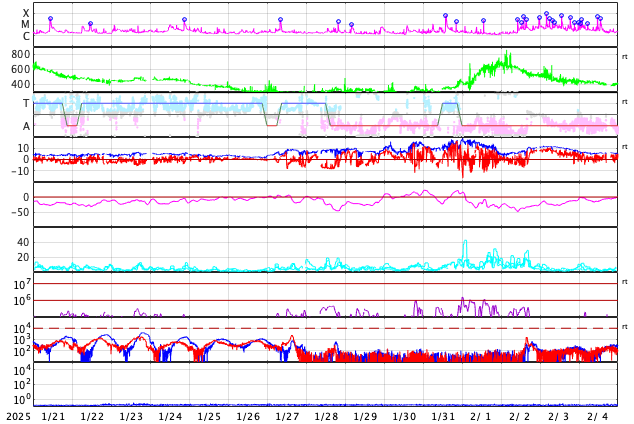Click the 2025 year label
Viewport: 634px width, 424px height.
18,416
